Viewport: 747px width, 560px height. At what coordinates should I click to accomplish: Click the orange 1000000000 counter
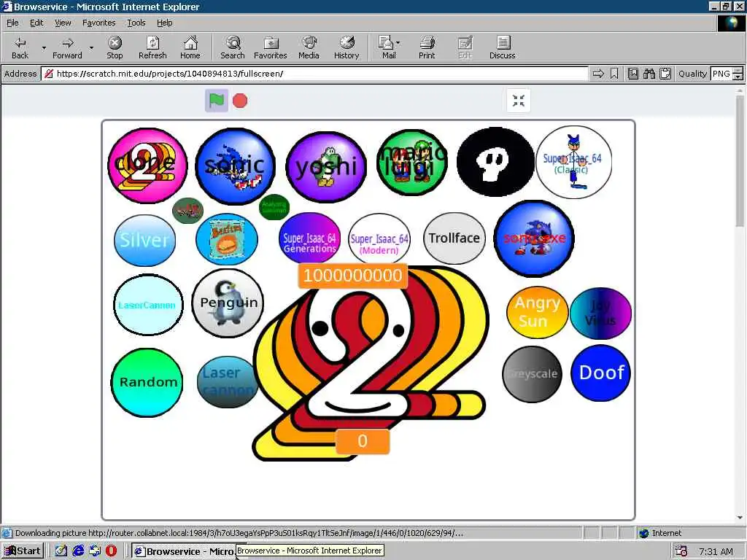pos(352,276)
